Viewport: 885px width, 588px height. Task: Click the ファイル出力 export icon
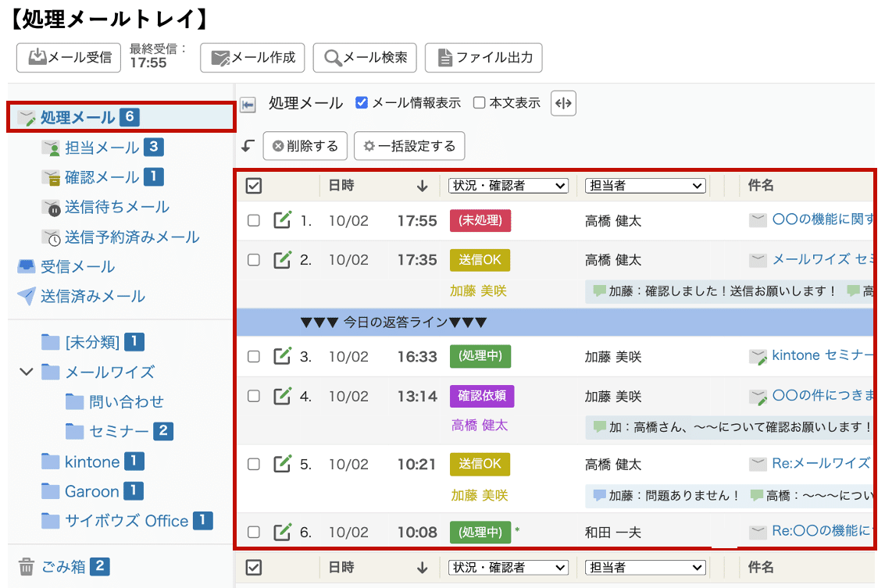click(444, 57)
